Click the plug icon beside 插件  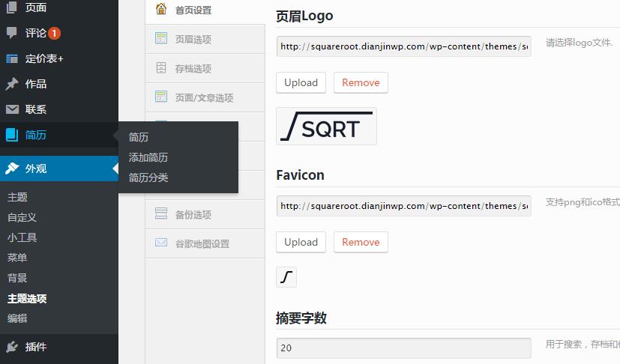coord(12,347)
